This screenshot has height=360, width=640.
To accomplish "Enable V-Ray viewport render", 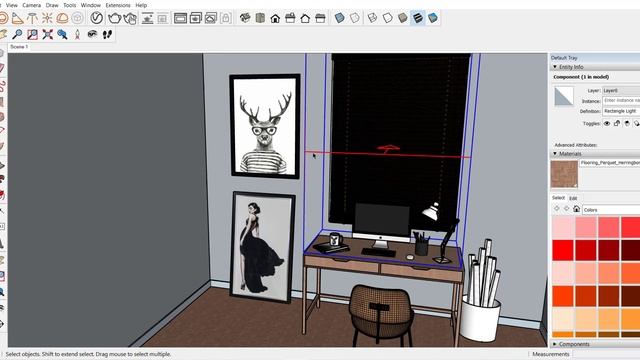I will [147, 18].
